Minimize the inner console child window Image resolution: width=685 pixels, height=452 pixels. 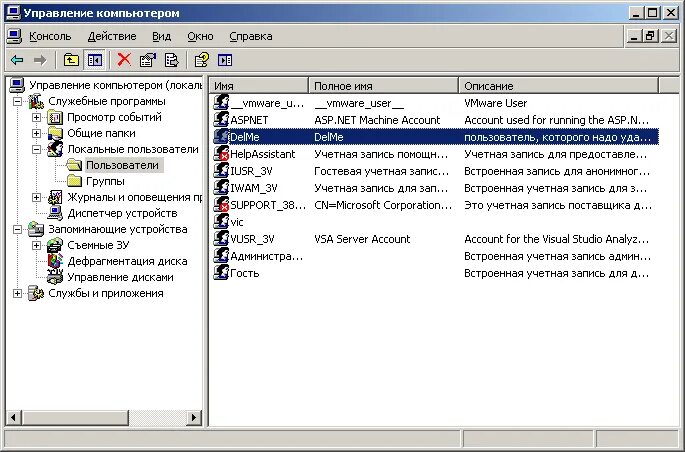point(634,36)
